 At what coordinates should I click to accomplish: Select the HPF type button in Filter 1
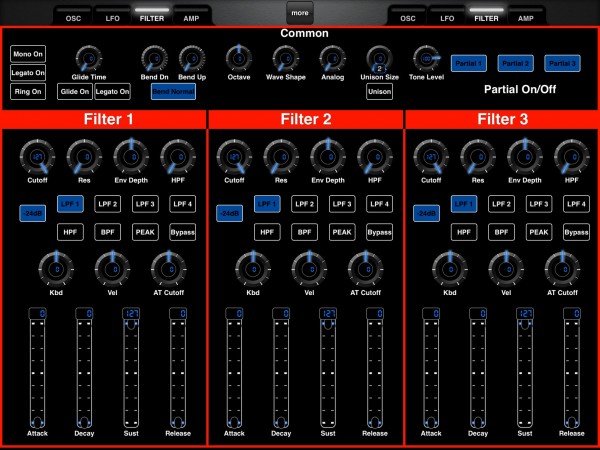70,232
